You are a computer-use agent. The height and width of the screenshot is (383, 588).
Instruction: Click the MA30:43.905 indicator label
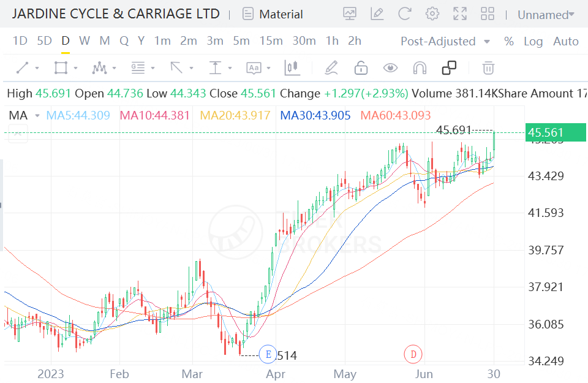315,115
